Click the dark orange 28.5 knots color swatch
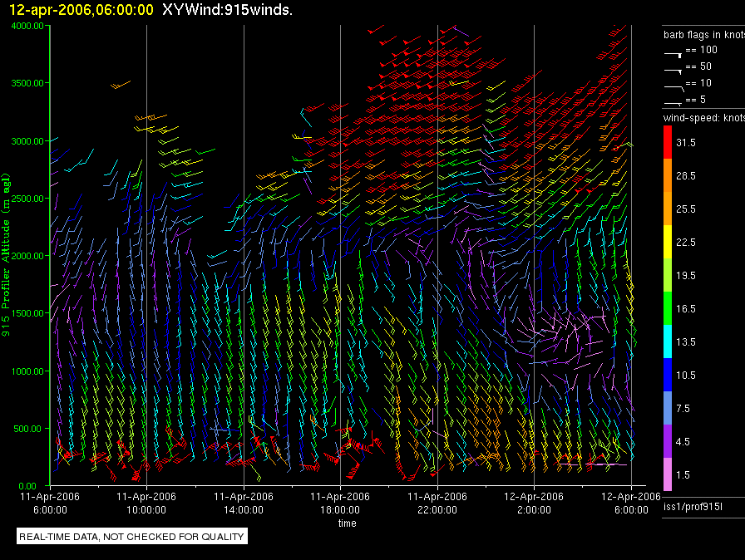The height and width of the screenshot is (560, 745). (x=668, y=175)
